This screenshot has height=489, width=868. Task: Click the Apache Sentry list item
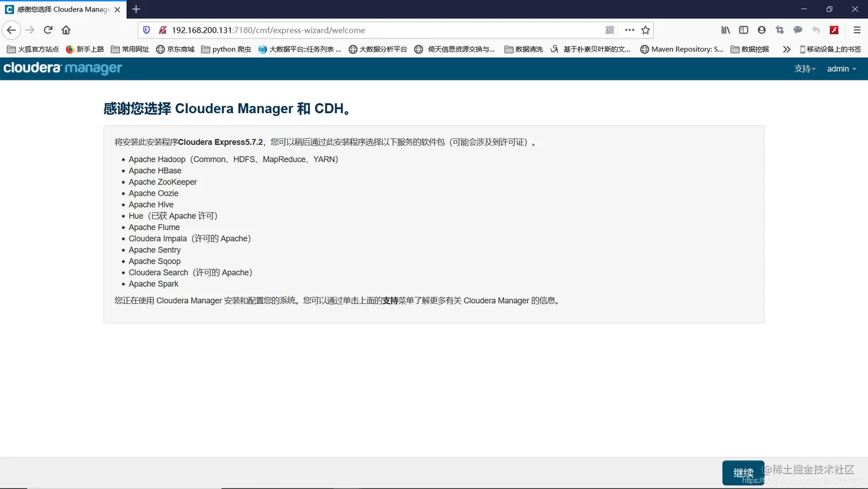(x=154, y=250)
